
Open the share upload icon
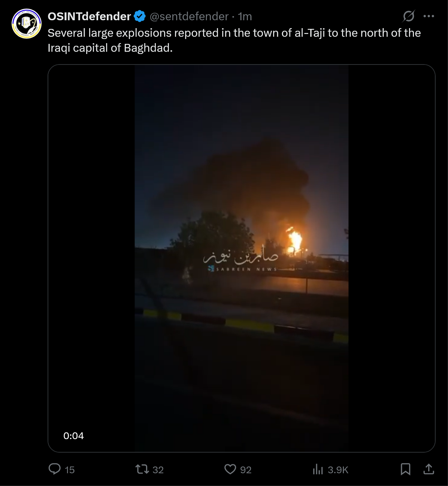pos(429,469)
